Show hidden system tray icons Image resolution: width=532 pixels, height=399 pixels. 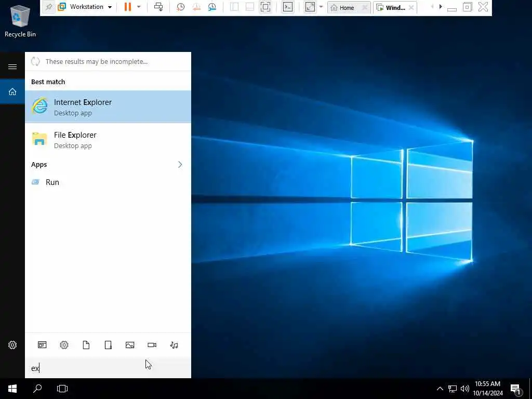(440, 389)
